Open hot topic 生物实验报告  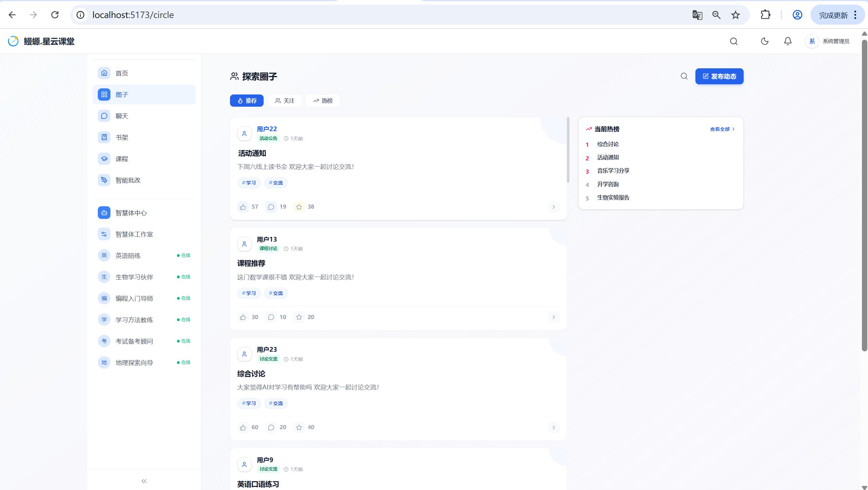pyautogui.click(x=613, y=197)
